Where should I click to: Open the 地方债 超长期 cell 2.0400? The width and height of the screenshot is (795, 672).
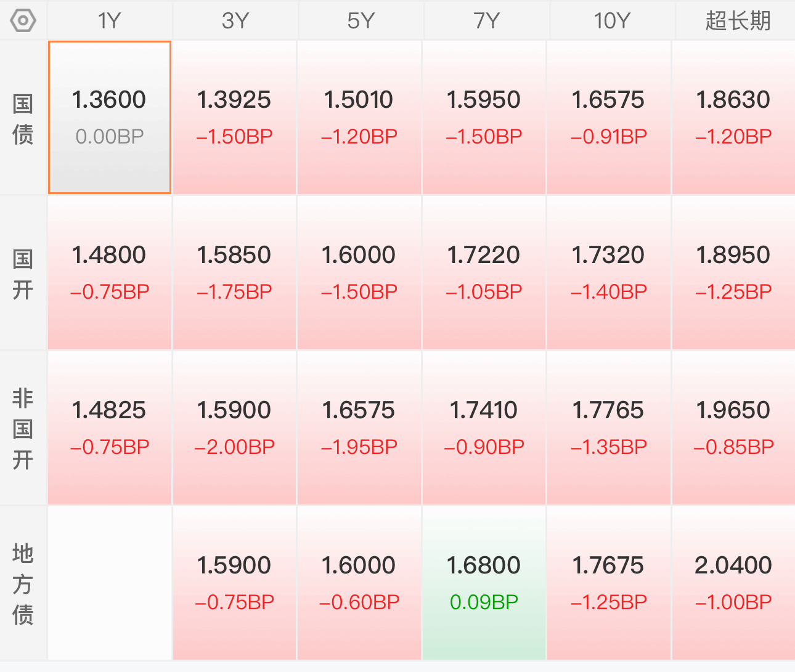tap(733, 583)
